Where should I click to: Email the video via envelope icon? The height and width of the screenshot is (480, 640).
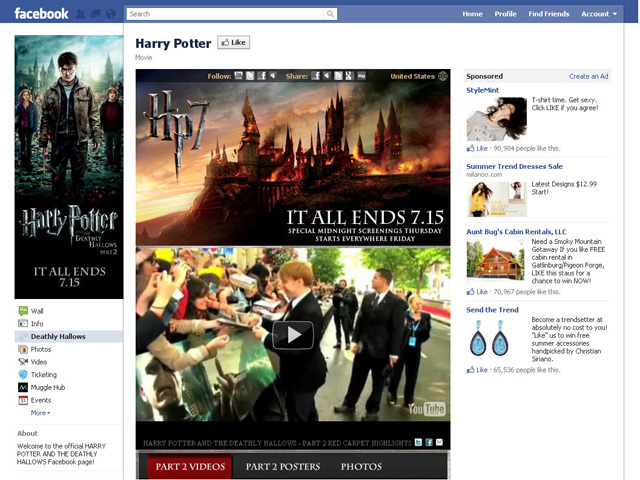point(440,442)
